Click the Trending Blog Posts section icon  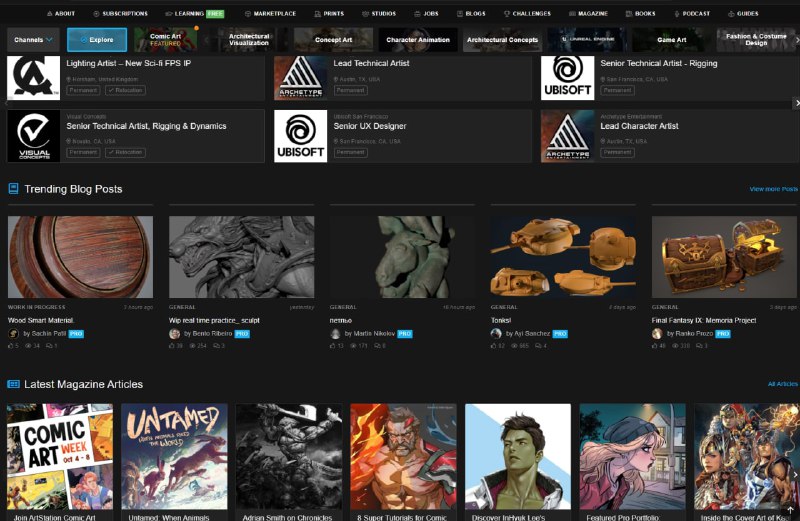(x=13, y=189)
